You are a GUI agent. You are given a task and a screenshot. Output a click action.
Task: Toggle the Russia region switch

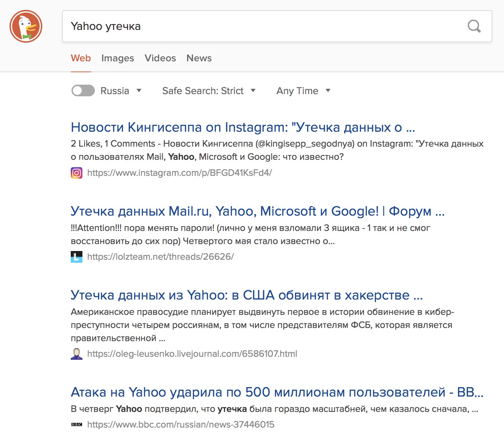point(83,91)
